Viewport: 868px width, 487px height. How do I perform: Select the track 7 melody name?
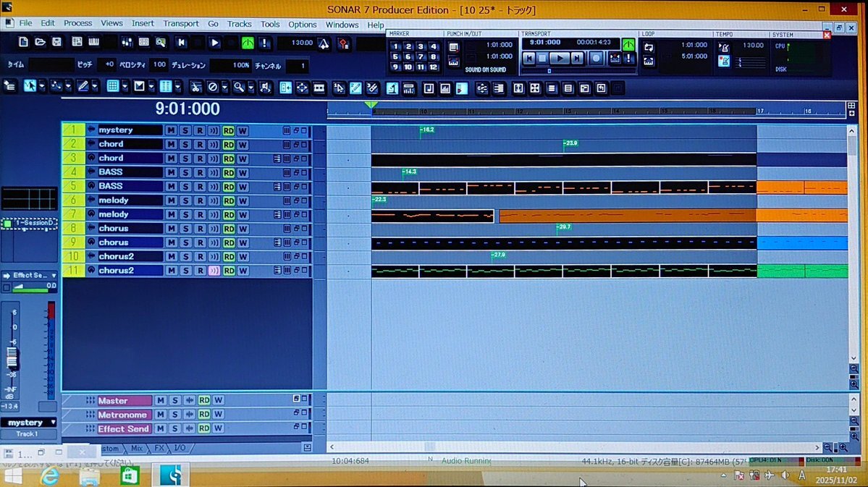[130, 214]
